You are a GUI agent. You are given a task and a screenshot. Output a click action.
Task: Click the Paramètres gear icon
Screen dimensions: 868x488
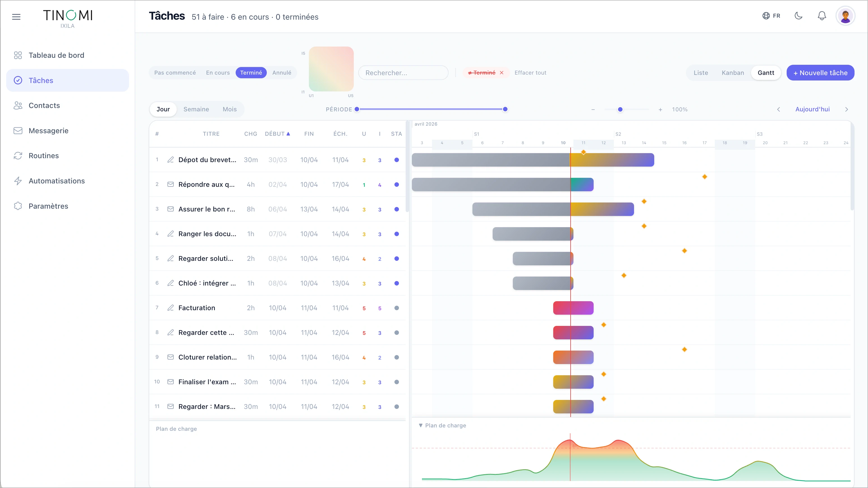tap(18, 206)
